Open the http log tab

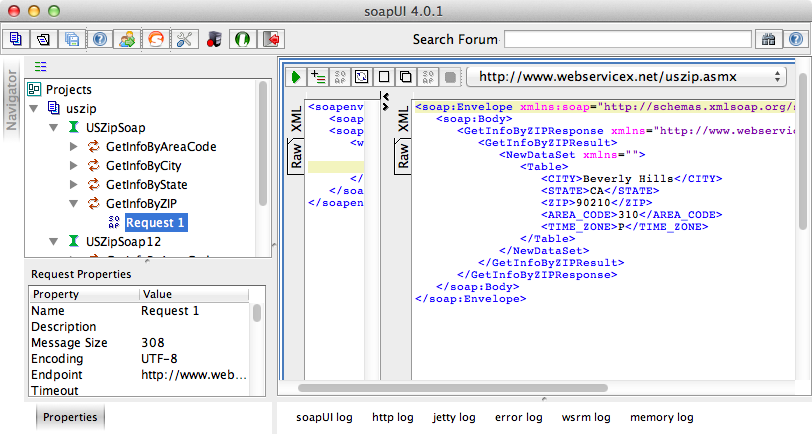[393, 417]
